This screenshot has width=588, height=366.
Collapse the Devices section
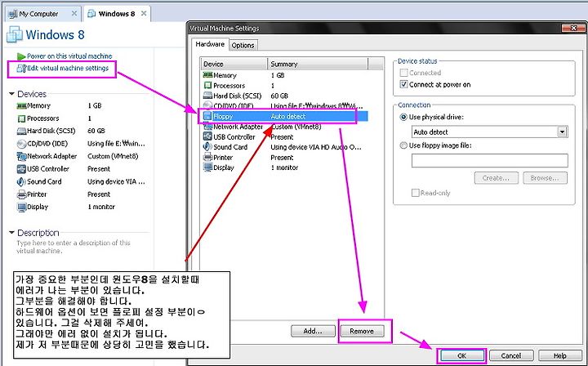[11, 94]
